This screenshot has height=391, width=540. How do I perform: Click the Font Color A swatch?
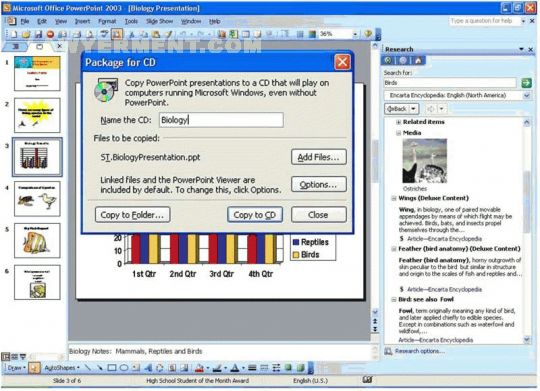[235, 368]
